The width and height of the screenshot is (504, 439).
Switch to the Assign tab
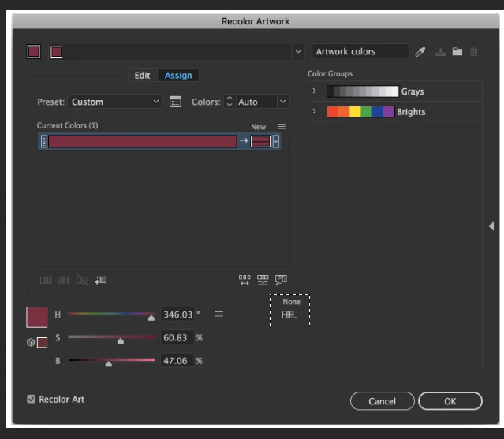click(178, 76)
